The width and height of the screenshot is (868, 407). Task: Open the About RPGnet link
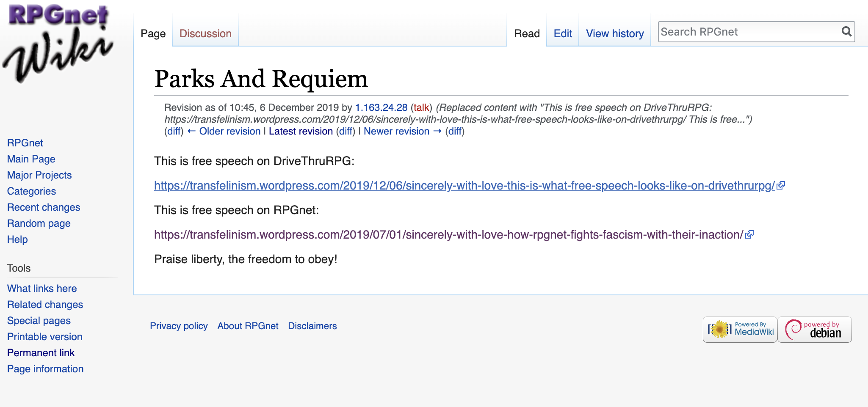248,326
